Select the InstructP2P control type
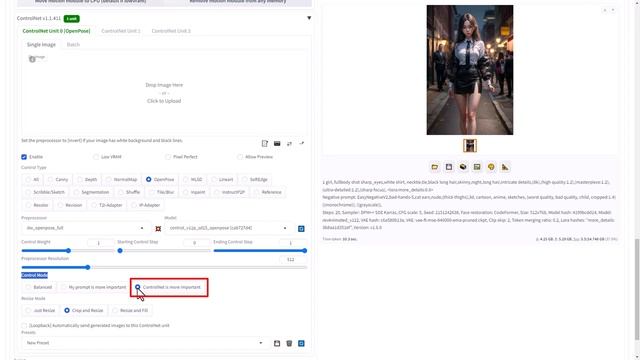 (x=229, y=192)
